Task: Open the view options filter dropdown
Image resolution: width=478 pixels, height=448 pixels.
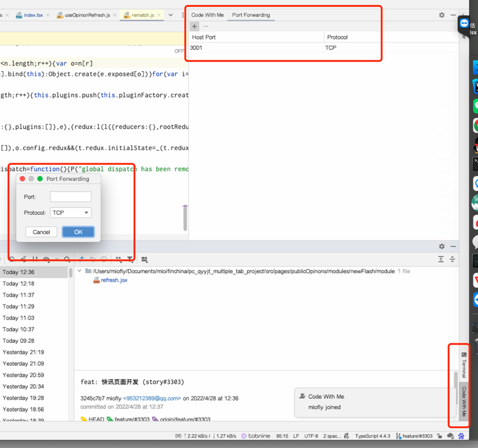Action: [130, 259]
